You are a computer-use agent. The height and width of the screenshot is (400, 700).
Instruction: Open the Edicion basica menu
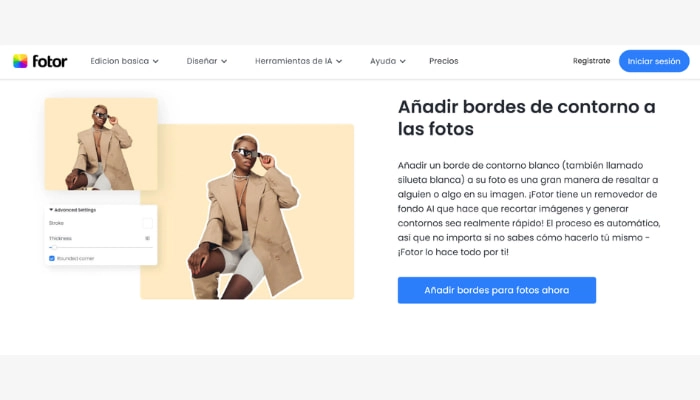(120, 61)
